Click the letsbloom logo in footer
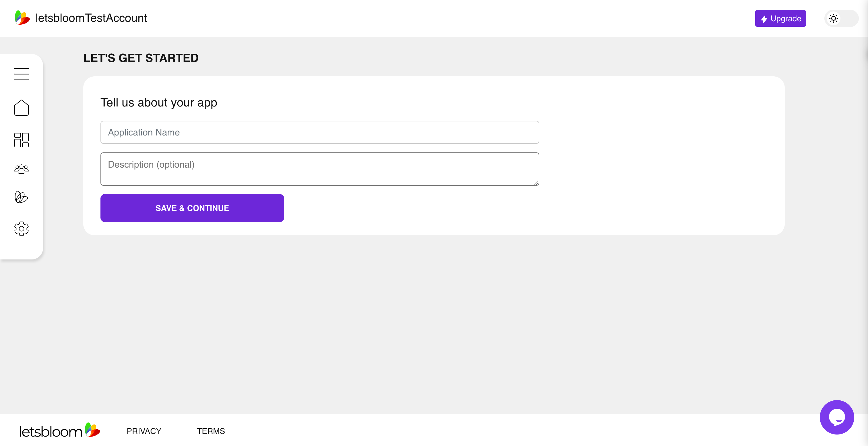868x446 pixels. pos(60,431)
